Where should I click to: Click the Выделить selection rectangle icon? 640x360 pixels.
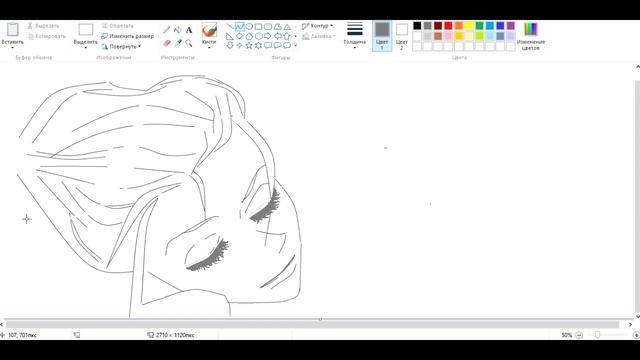(86, 30)
